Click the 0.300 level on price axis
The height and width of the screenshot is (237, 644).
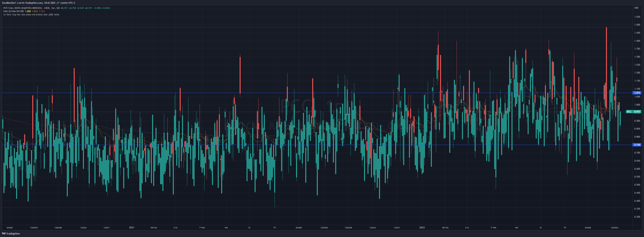coord(637,217)
